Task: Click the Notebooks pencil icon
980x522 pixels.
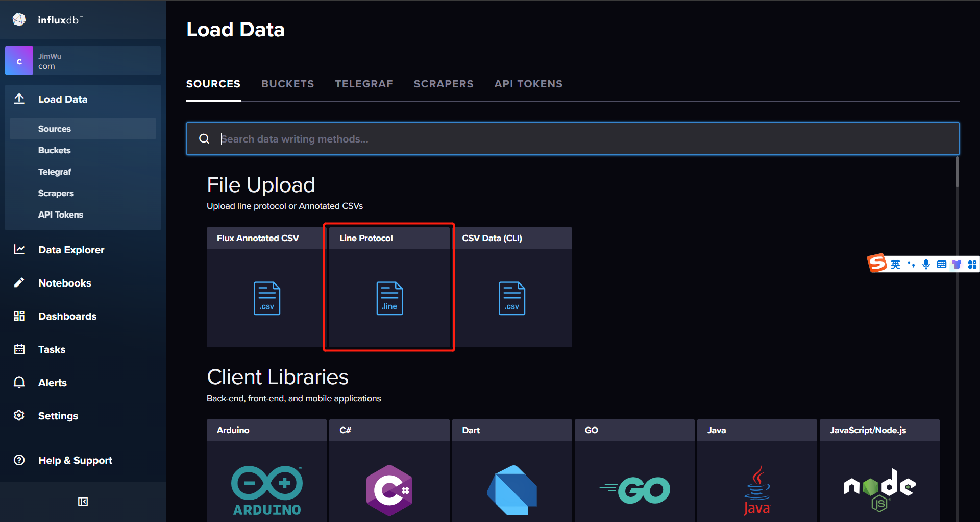Action: [x=19, y=282]
